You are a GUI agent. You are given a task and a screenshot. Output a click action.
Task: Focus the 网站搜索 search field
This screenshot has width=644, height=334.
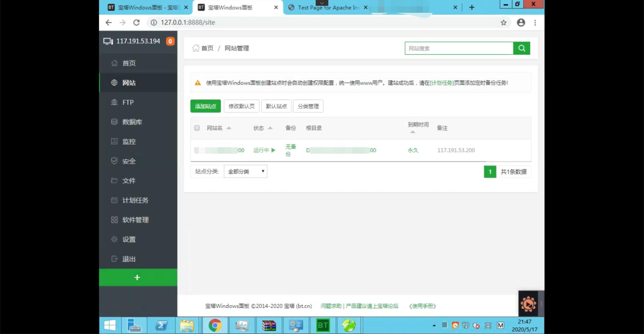(459, 48)
